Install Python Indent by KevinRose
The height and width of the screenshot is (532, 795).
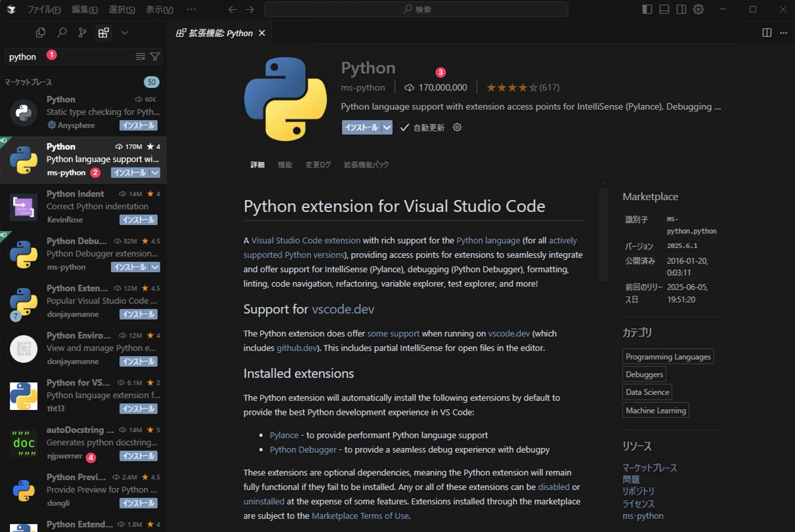click(x=139, y=220)
